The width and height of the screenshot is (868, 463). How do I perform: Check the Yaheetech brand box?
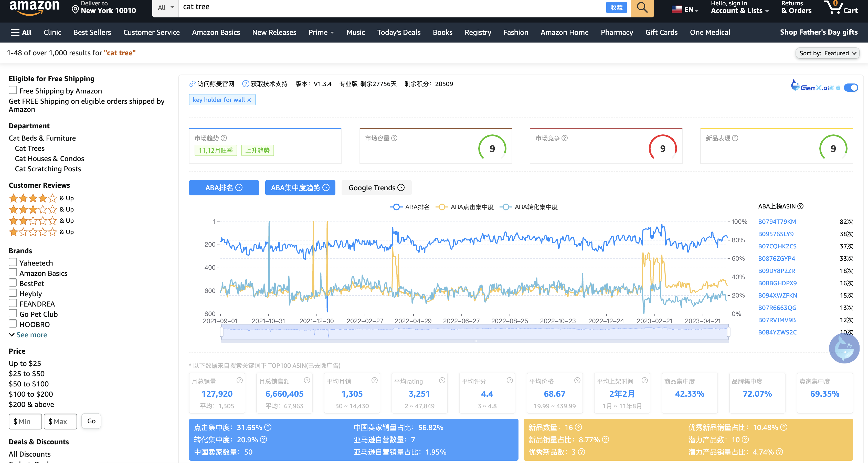tap(13, 262)
